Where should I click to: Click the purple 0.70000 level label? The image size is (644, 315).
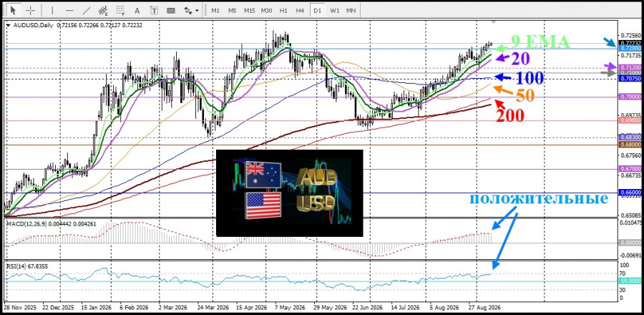coord(630,97)
